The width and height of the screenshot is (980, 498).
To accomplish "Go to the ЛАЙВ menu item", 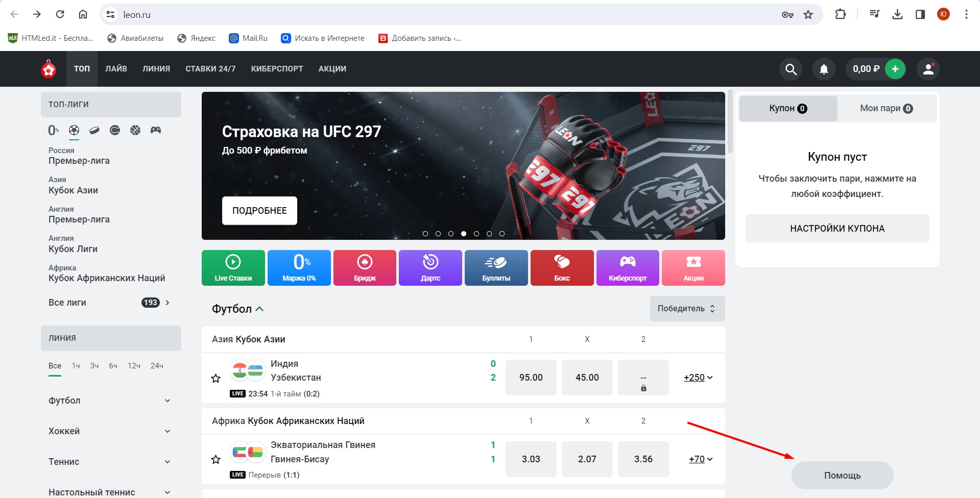I will point(116,69).
